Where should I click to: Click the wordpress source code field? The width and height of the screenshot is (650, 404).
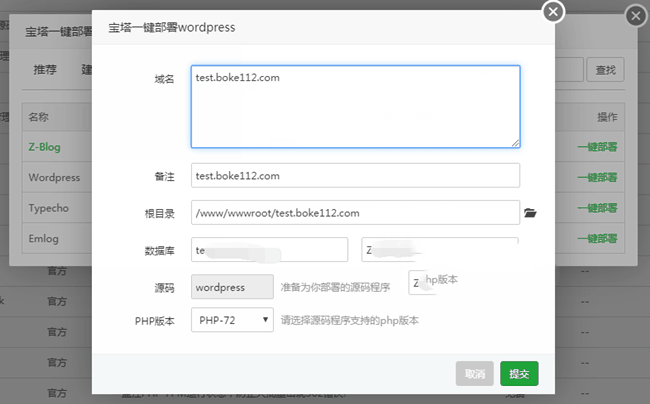[x=232, y=287]
